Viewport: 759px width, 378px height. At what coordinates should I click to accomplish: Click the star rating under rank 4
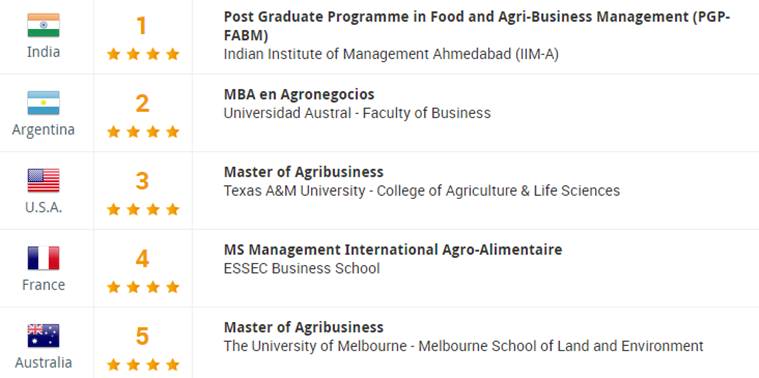click(x=143, y=287)
